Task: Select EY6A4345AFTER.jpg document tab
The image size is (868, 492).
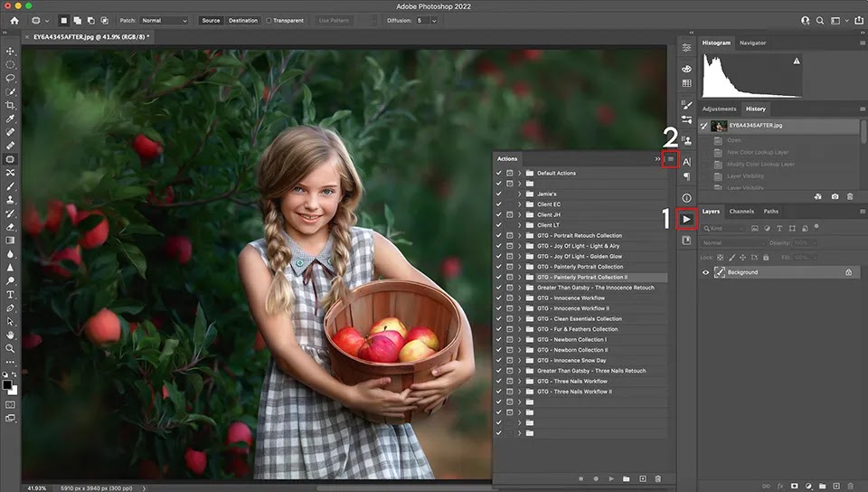Action: click(x=91, y=37)
